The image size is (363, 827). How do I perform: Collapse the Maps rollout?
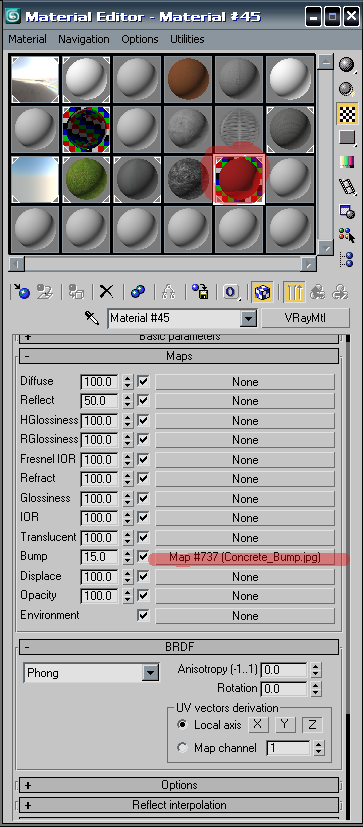pyautogui.click(x=179, y=356)
